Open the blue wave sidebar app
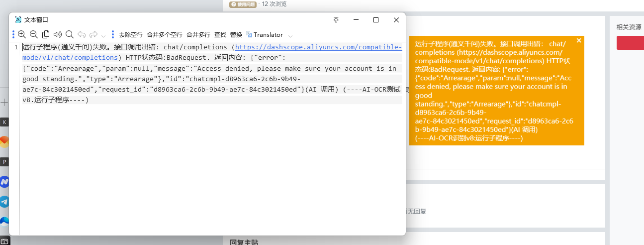The width and height of the screenshot is (644, 245). [x=4, y=221]
